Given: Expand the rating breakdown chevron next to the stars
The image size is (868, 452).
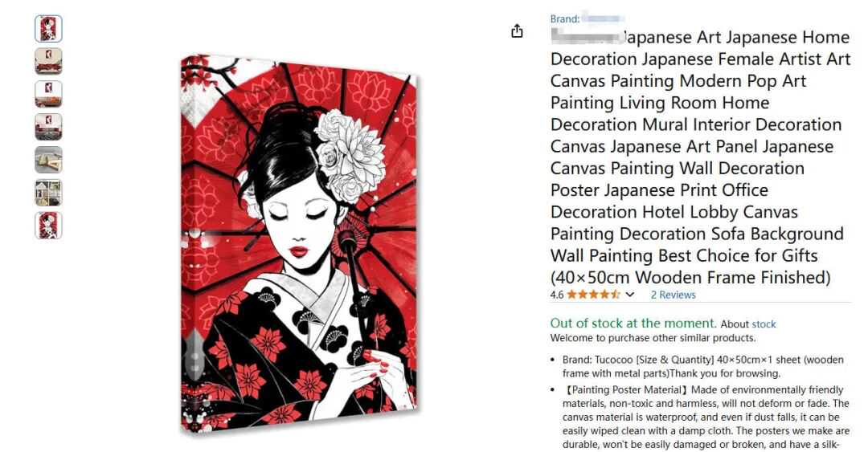Looking at the screenshot, I should (x=630, y=295).
